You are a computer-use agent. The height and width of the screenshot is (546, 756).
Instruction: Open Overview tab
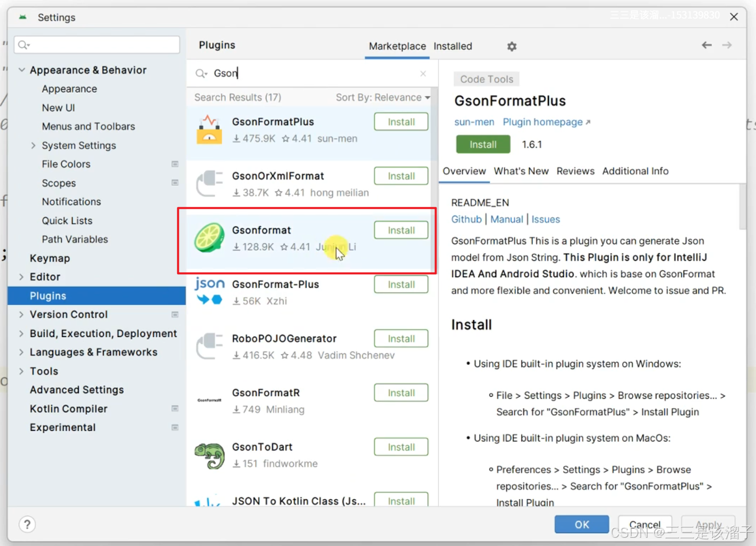point(464,171)
